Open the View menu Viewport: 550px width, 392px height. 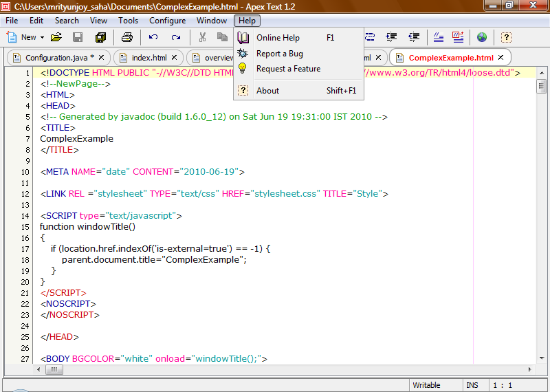coord(98,21)
